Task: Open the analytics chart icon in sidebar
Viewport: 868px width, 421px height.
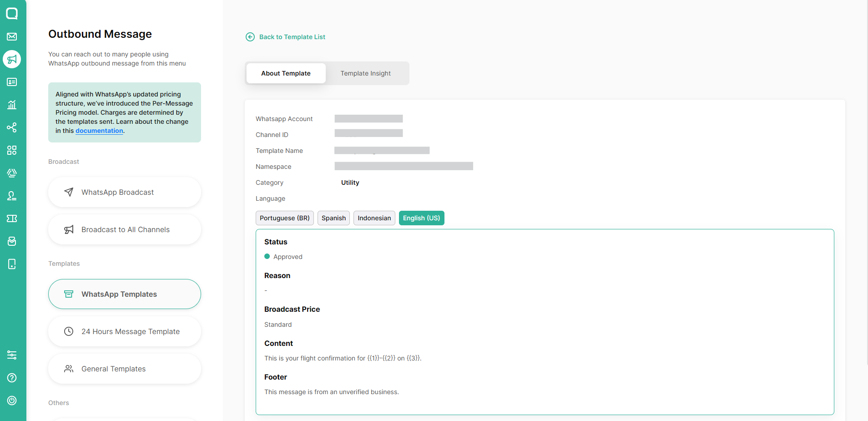Action: coord(12,105)
